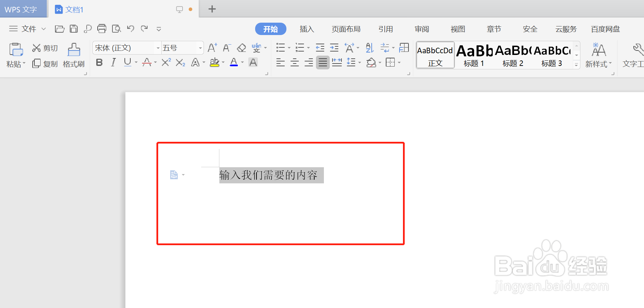Image resolution: width=644 pixels, height=308 pixels.
Task: Expand the numbered list dropdown arrow
Action: click(x=308, y=48)
